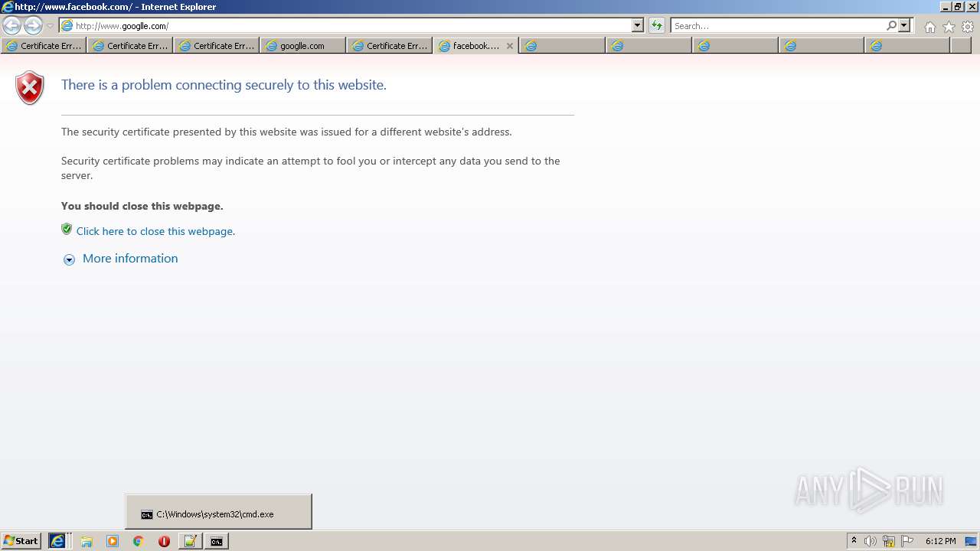Screen dimensions: 980x551
Task: Click the IE logo in the title bar
Action: click(x=7, y=6)
